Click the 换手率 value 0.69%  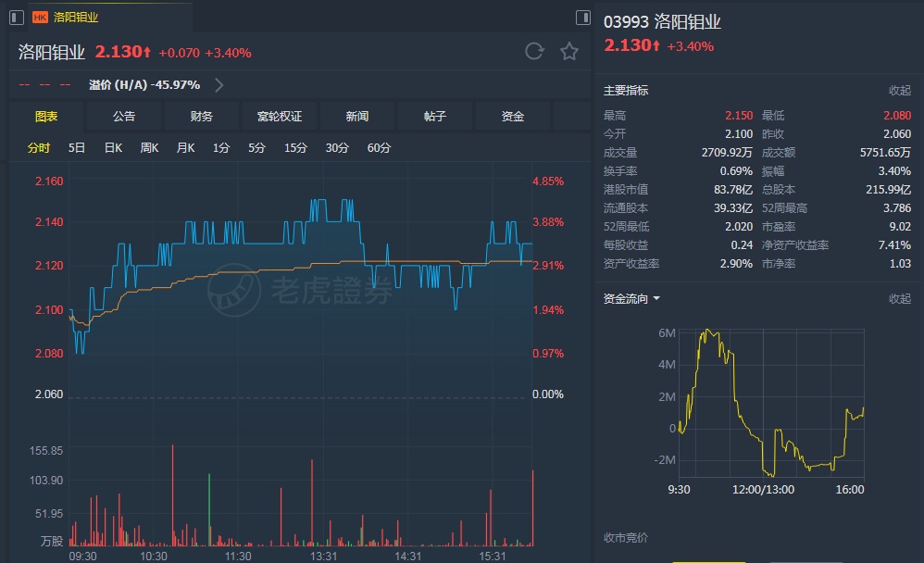(736, 171)
